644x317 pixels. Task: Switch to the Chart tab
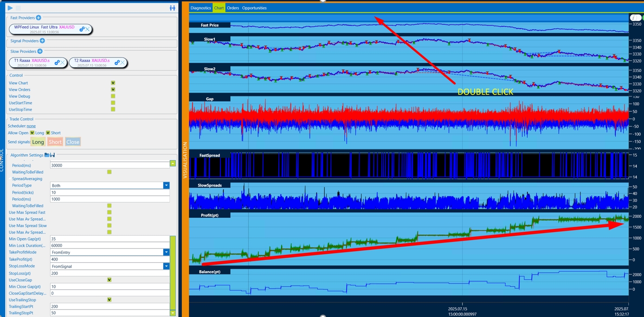(219, 8)
